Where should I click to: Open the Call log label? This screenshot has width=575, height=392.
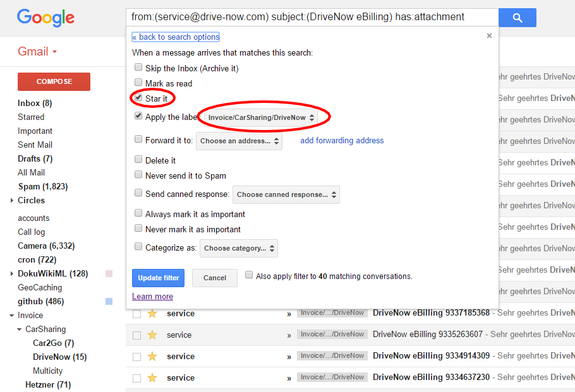coord(31,232)
